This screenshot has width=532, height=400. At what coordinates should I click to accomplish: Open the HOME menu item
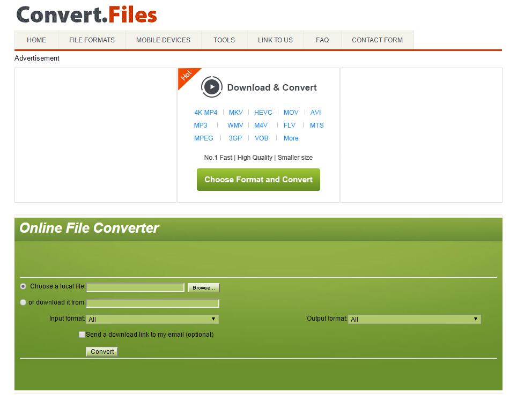[36, 40]
